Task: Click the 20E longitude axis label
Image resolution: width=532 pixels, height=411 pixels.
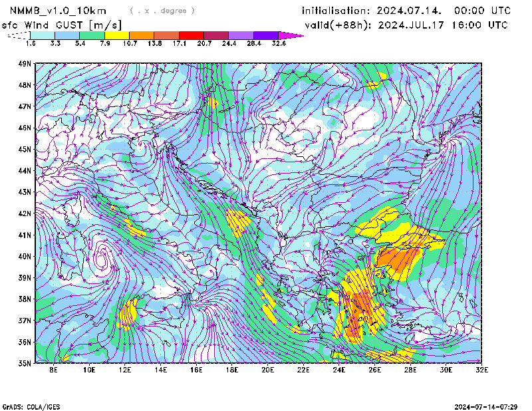Action: coord(268,369)
